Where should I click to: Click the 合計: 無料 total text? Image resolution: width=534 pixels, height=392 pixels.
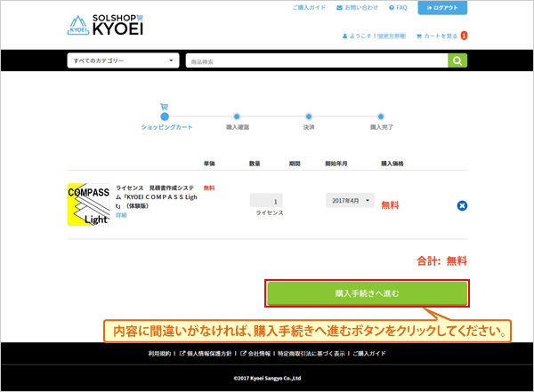pyautogui.click(x=441, y=261)
